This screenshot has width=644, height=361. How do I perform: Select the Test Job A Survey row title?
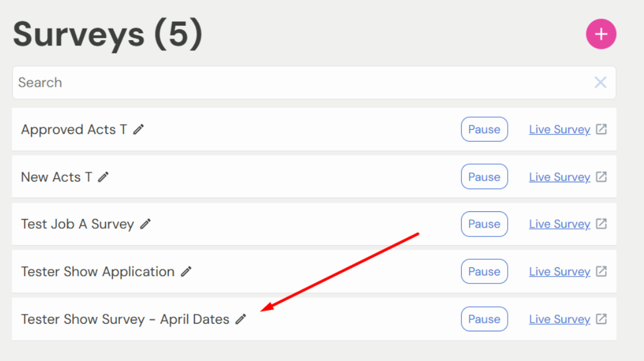[77, 224]
